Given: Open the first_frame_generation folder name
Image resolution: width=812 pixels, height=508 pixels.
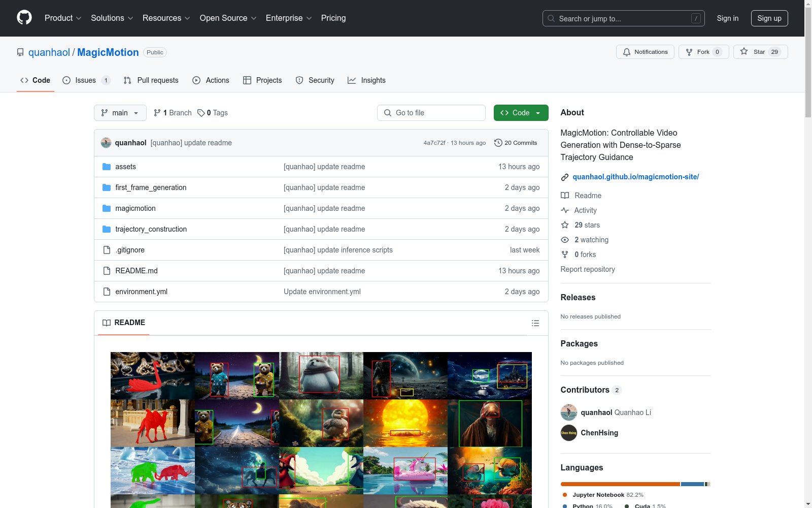Looking at the screenshot, I should (151, 187).
